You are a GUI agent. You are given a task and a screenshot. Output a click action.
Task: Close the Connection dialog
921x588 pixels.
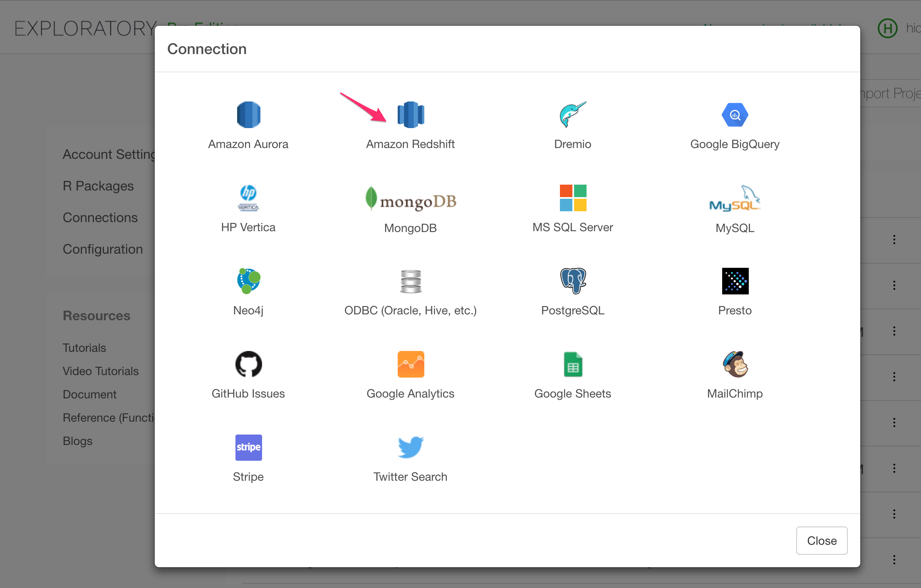point(822,541)
